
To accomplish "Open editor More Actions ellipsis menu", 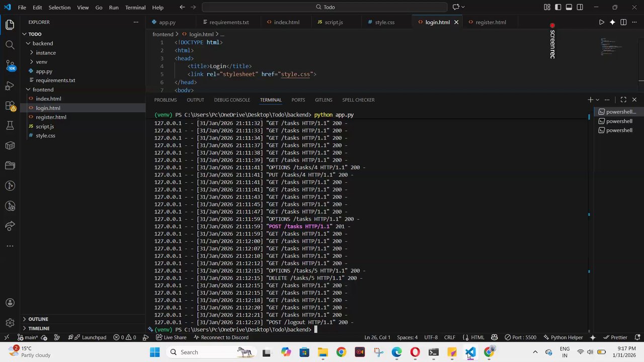I will (634, 22).
